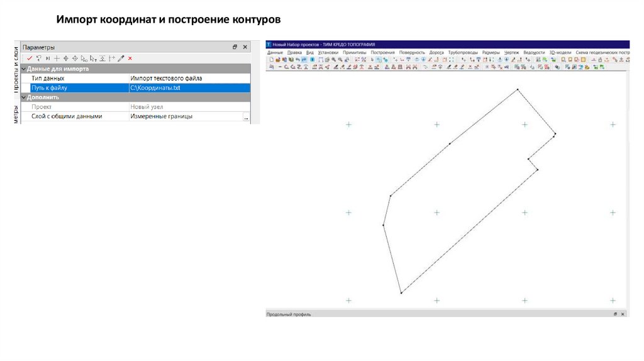Image resolution: width=644 pixels, height=361 pixels.
Task: Float the Продольный профиль panel
Action: pos(615,314)
